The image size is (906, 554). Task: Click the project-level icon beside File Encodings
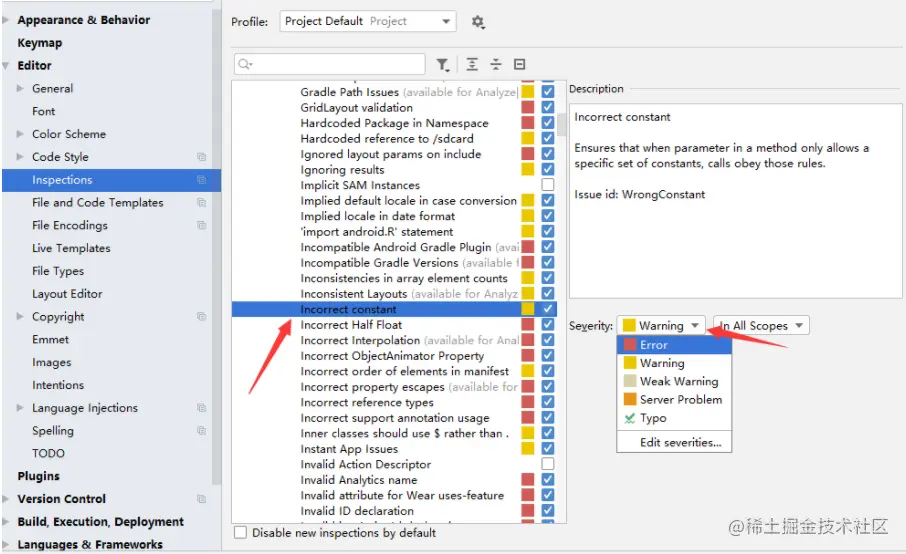click(201, 225)
